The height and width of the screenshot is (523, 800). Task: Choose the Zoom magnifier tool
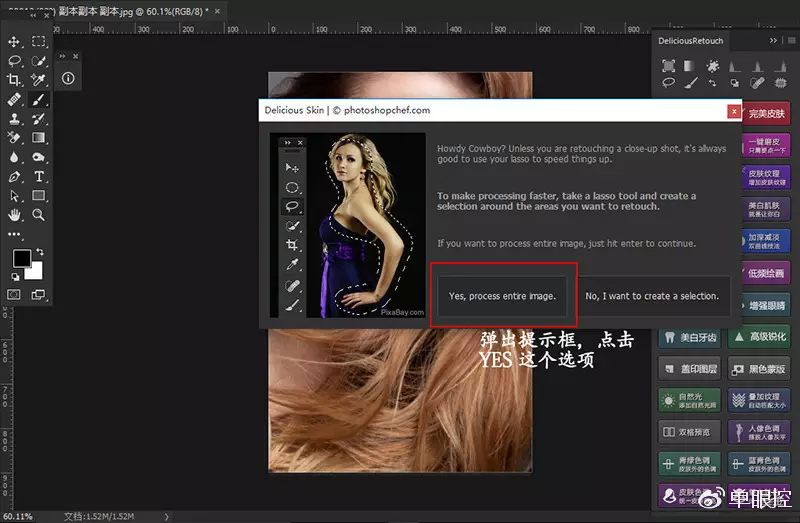pos(38,215)
